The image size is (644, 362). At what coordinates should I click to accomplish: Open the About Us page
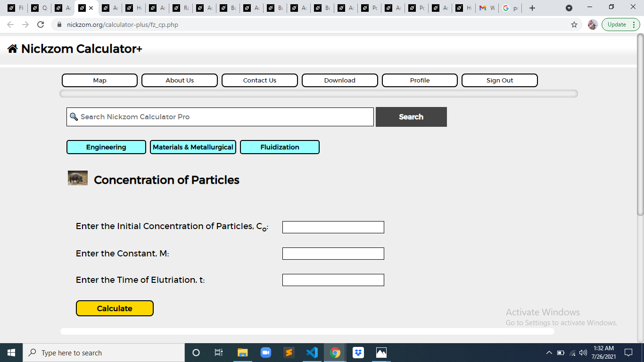(180, 80)
